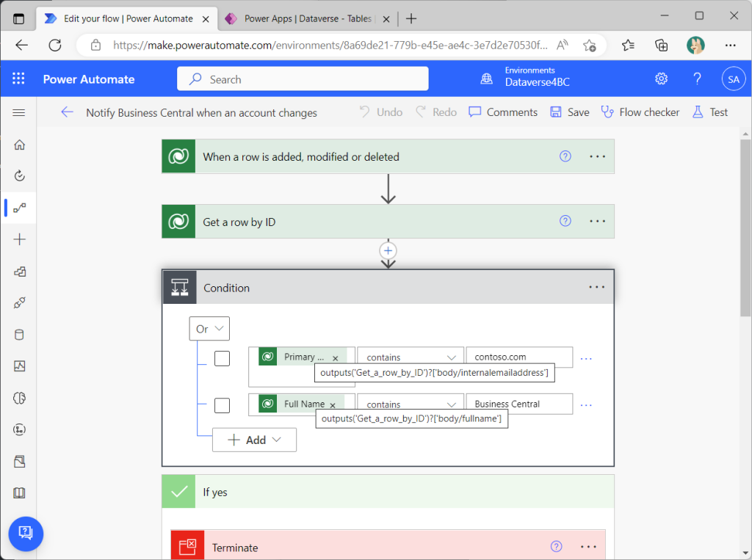Open browser Favorites star list icon
Image resolution: width=752 pixels, height=560 pixels.
[628, 46]
